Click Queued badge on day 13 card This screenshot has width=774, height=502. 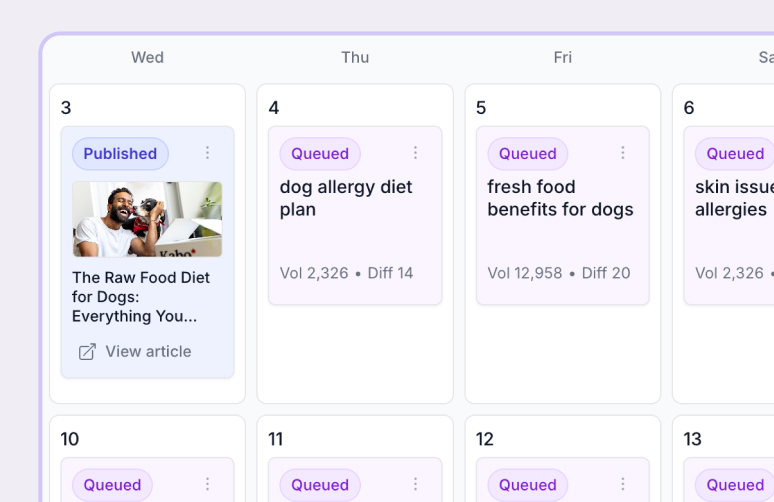(x=735, y=485)
